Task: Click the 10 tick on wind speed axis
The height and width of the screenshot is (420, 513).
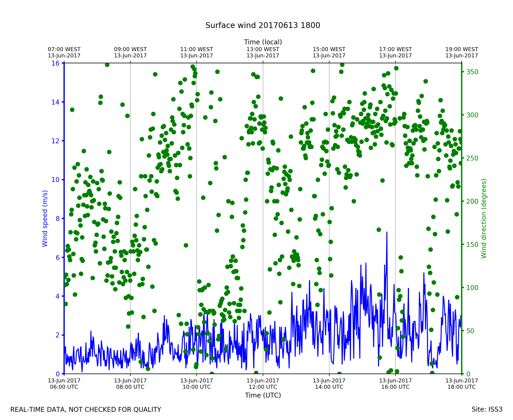Action: (55, 180)
